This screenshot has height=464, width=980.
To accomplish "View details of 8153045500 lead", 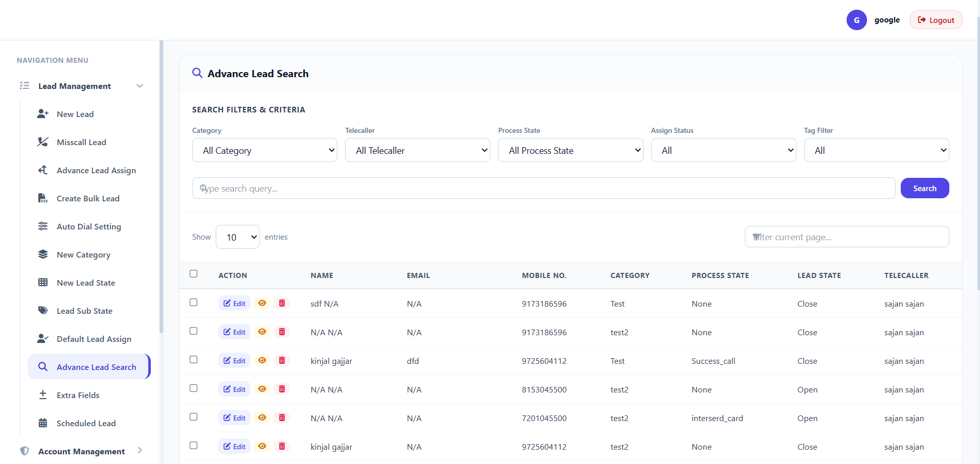I will [262, 389].
